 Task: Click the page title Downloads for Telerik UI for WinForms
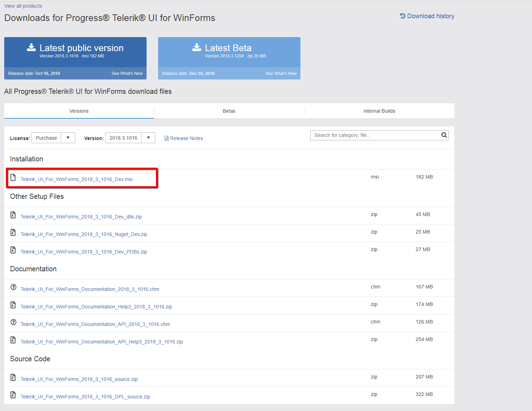tap(110, 18)
